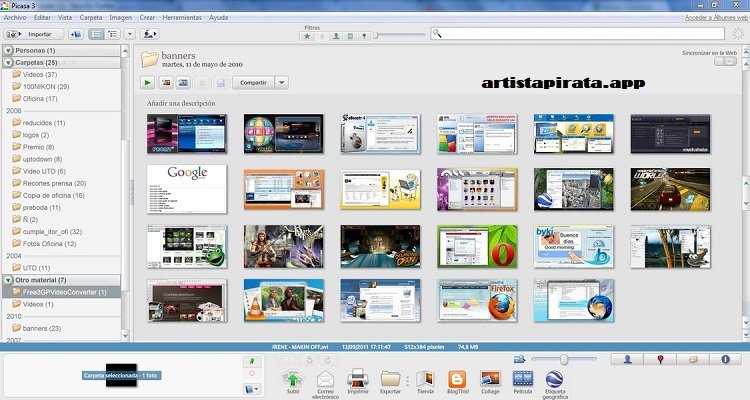Open the Places panel red pin button

click(660, 359)
